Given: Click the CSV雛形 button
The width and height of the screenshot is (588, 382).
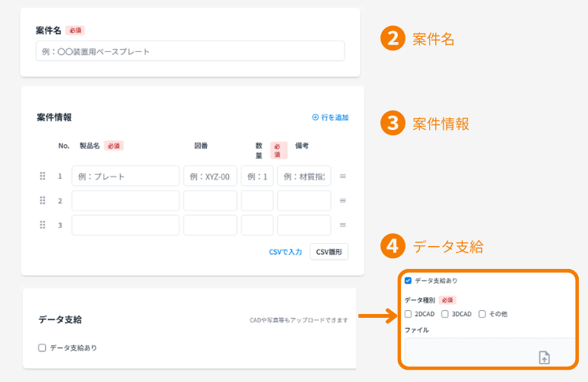Looking at the screenshot, I should [329, 252].
